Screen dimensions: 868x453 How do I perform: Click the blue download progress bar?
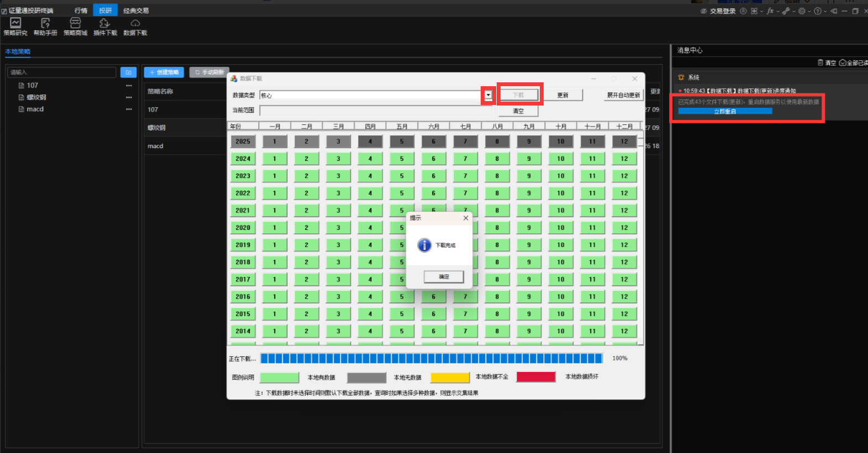pyautogui.click(x=431, y=359)
